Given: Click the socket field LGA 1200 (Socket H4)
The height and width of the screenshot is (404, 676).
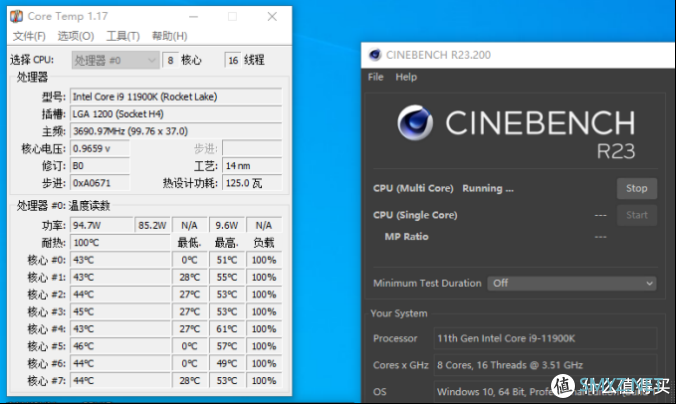Looking at the screenshot, I should coord(176,114).
